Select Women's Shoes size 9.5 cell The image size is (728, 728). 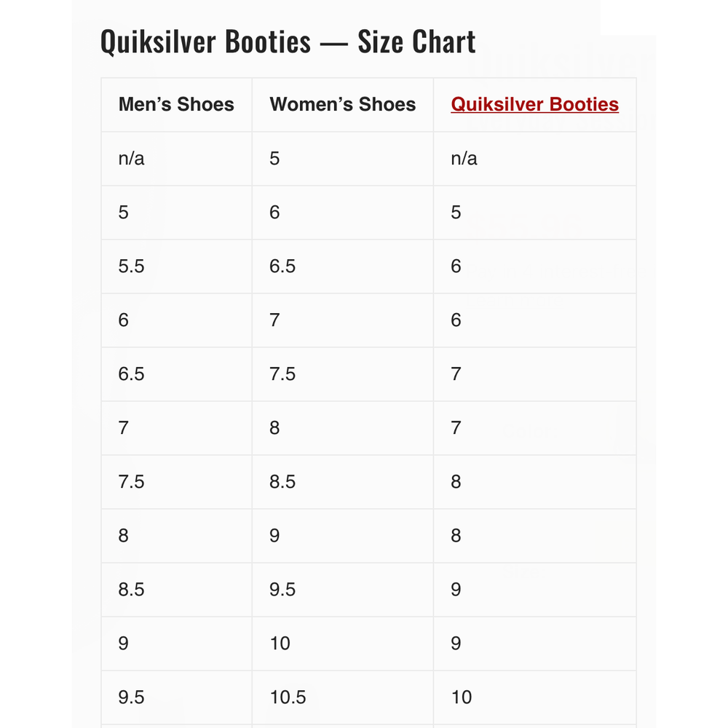[282, 590]
